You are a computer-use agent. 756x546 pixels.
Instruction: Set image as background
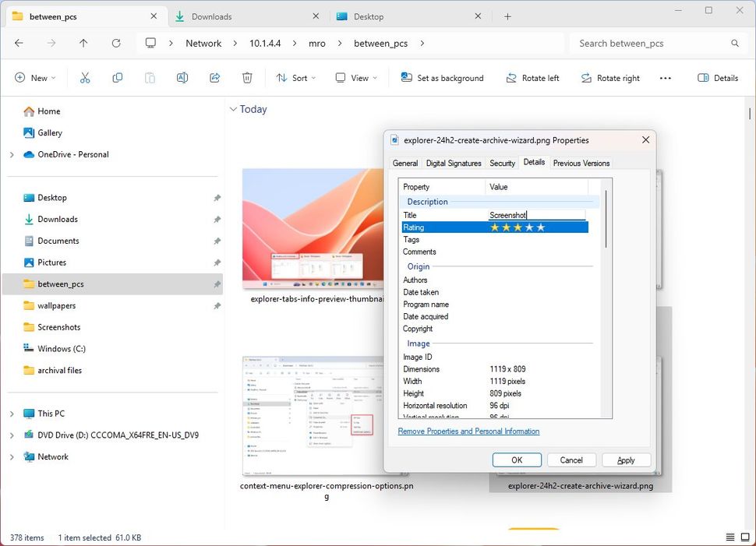pyautogui.click(x=442, y=78)
